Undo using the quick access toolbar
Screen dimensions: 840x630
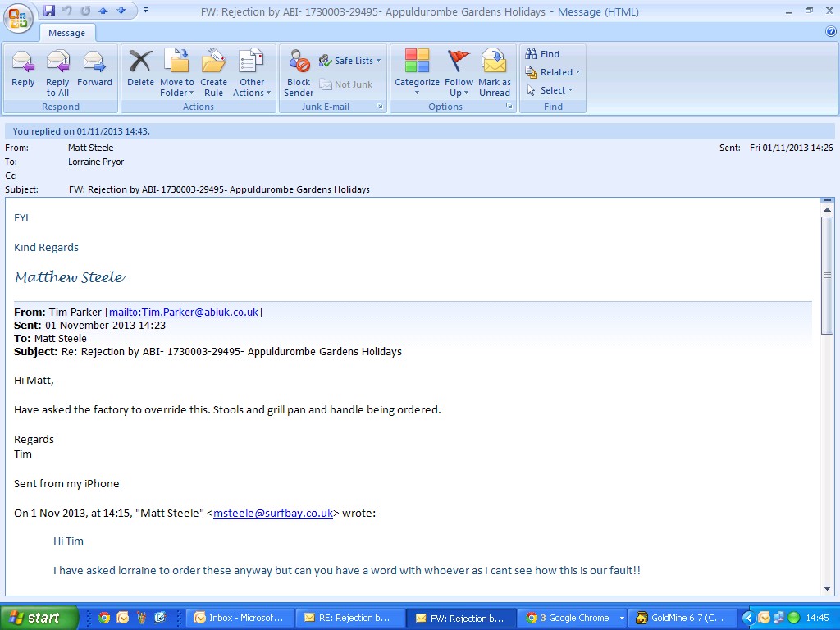[66, 11]
